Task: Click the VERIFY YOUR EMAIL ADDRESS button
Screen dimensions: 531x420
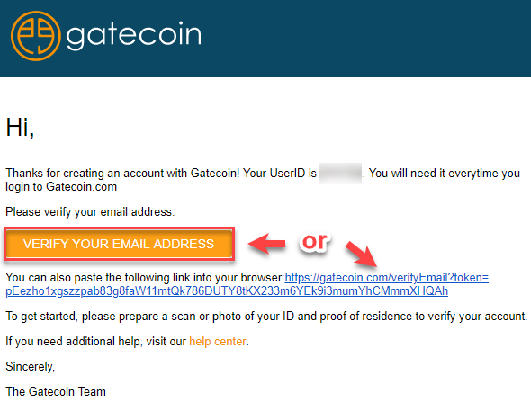Action: pyautogui.click(x=119, y=244)
